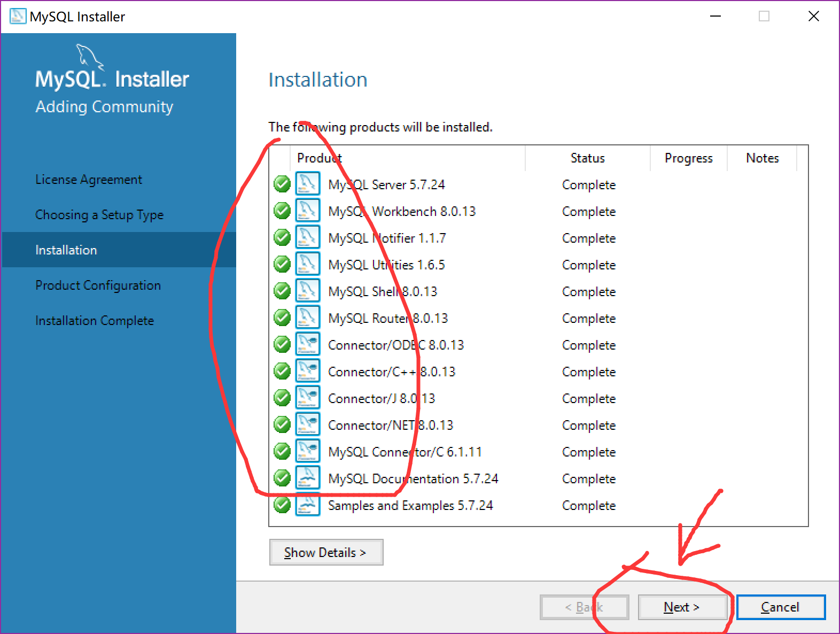Click the MySQL Notifier 1.1.7 product icon
The height and width of the screenshot is (634, 840).
tap(308, 237)
